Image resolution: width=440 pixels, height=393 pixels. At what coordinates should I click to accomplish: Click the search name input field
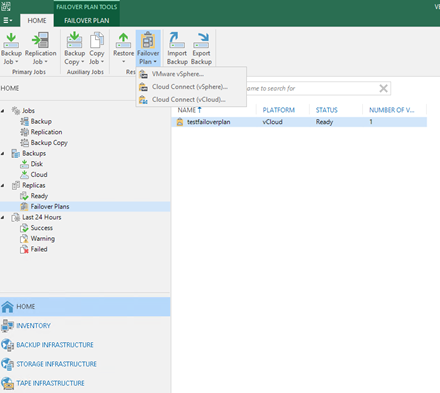tap(312, 88)
